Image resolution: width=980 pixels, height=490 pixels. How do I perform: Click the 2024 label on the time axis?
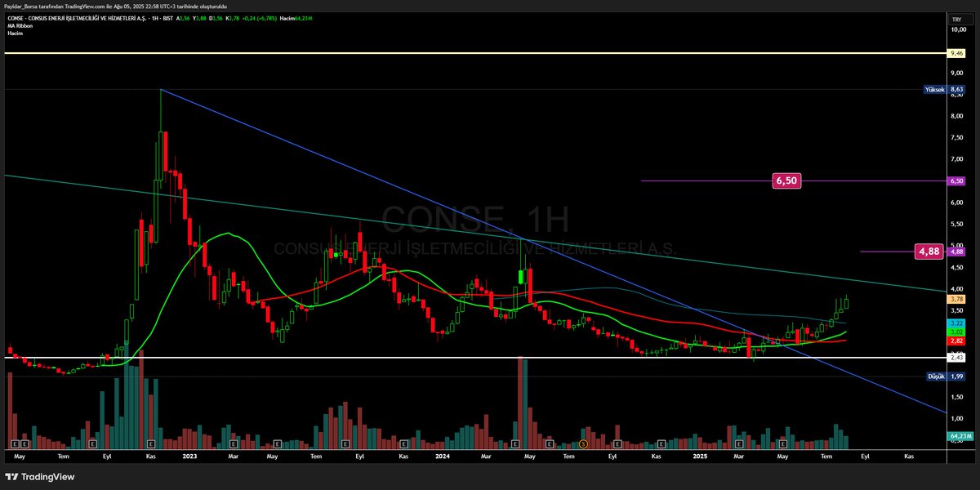(443, 457)
